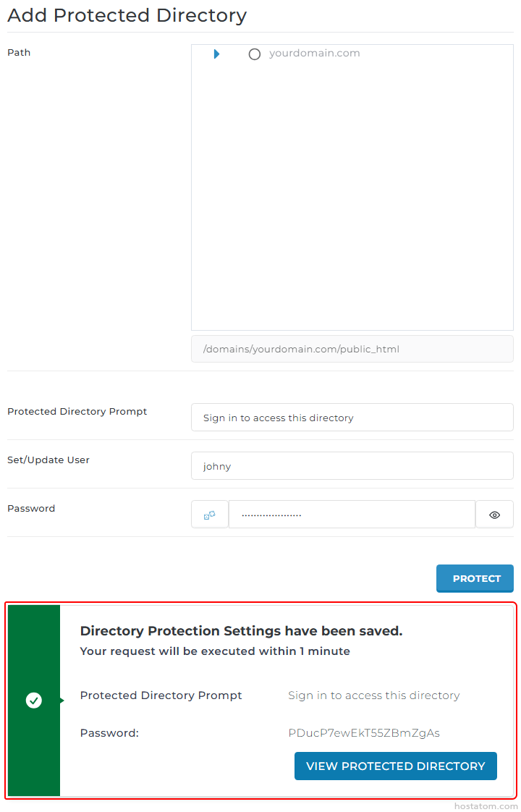The image size is (521, 812).
Task: Expand the yourdomain.com directory tree arrow
Action: (x=216, y=54)
